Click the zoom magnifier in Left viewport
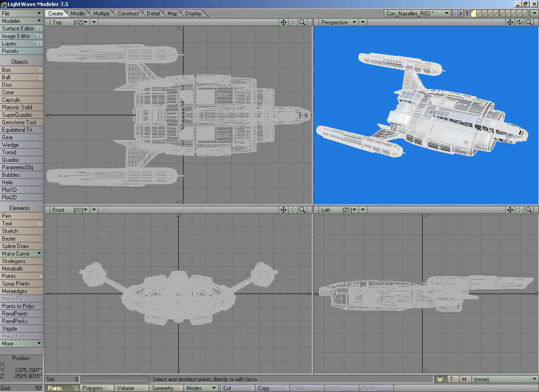The width and height of the screenshot is (539, 392). [529, 210]
